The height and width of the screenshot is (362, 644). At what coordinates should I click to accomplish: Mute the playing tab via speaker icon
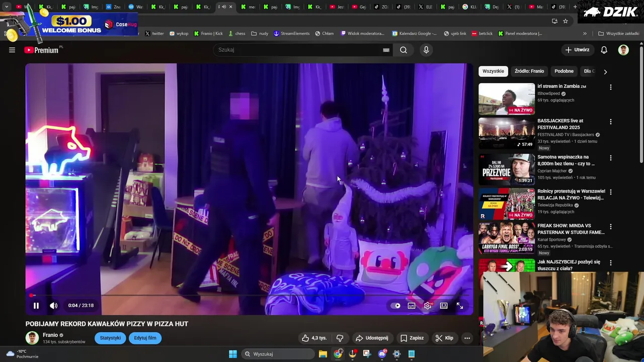point(224,7)
